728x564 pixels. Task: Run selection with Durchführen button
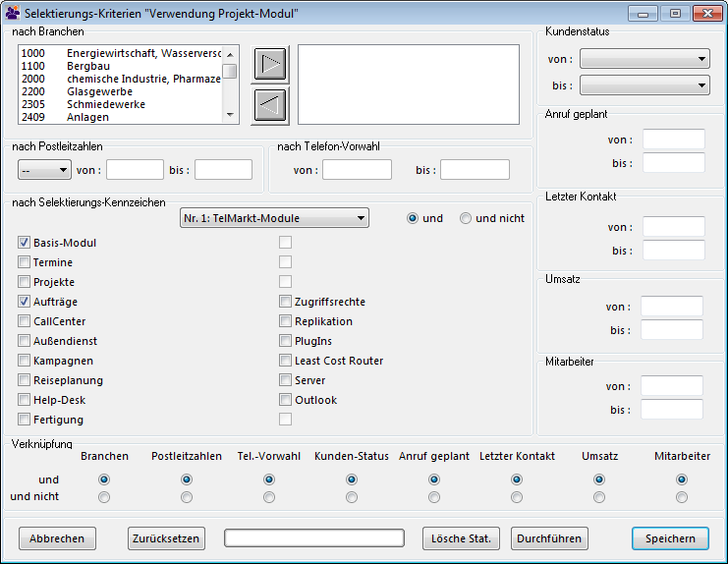click(550, 538)
